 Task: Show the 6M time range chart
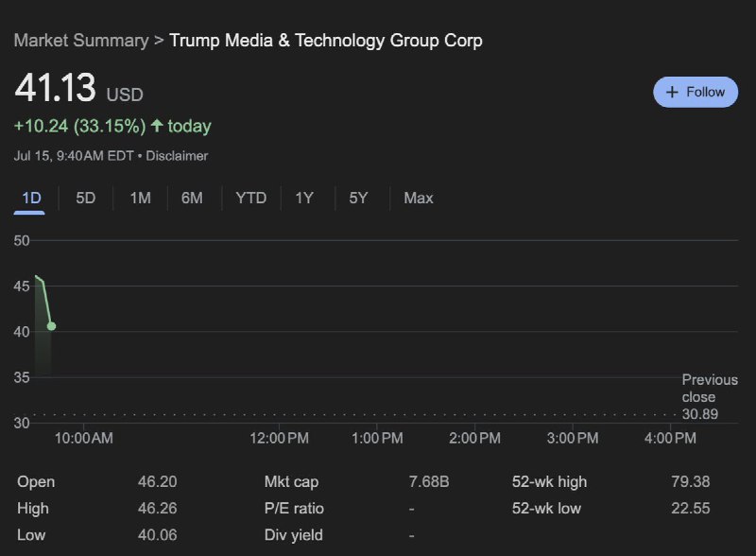[x=192, y=198]
